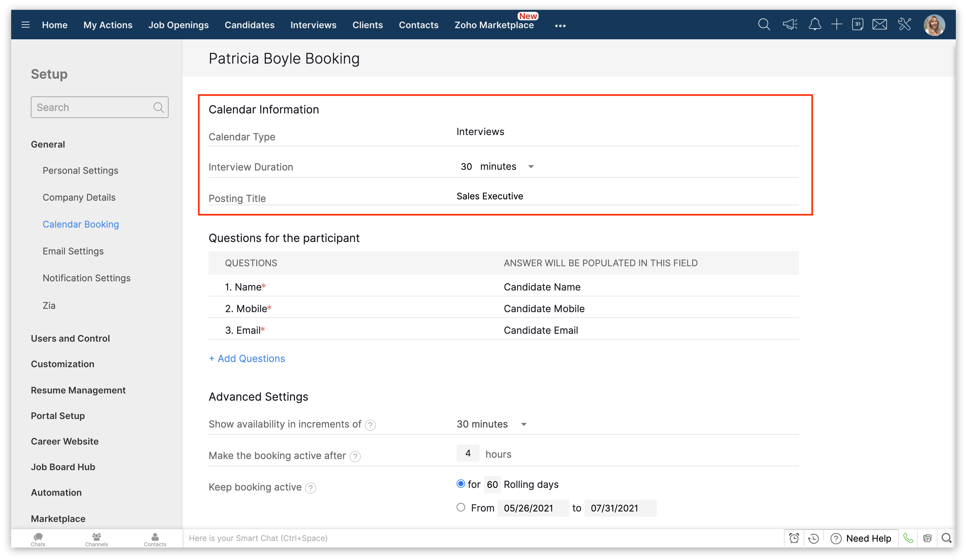The image size is (967, 560).
Task: Open the Chats icon in bottom bar
Action: (38, 539)
